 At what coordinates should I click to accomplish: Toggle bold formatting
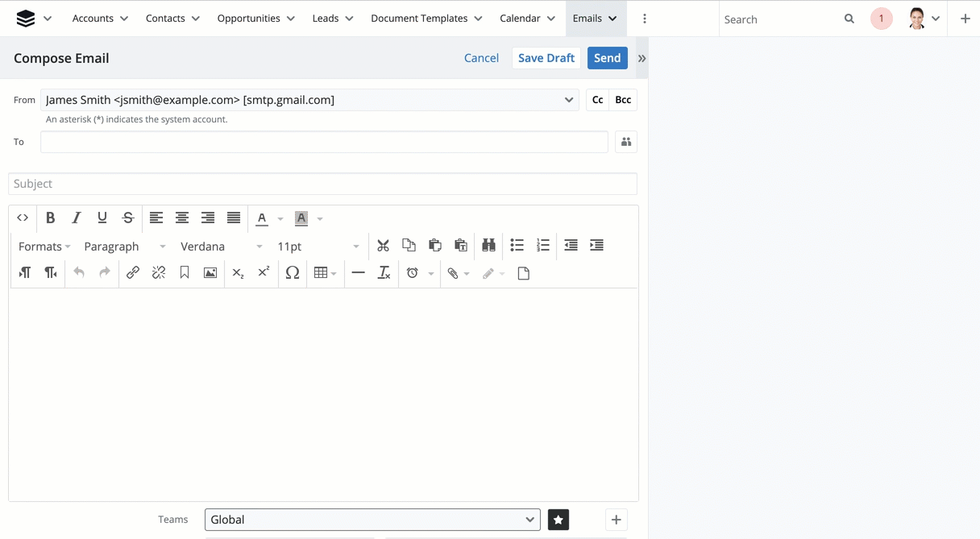[50, 218]
